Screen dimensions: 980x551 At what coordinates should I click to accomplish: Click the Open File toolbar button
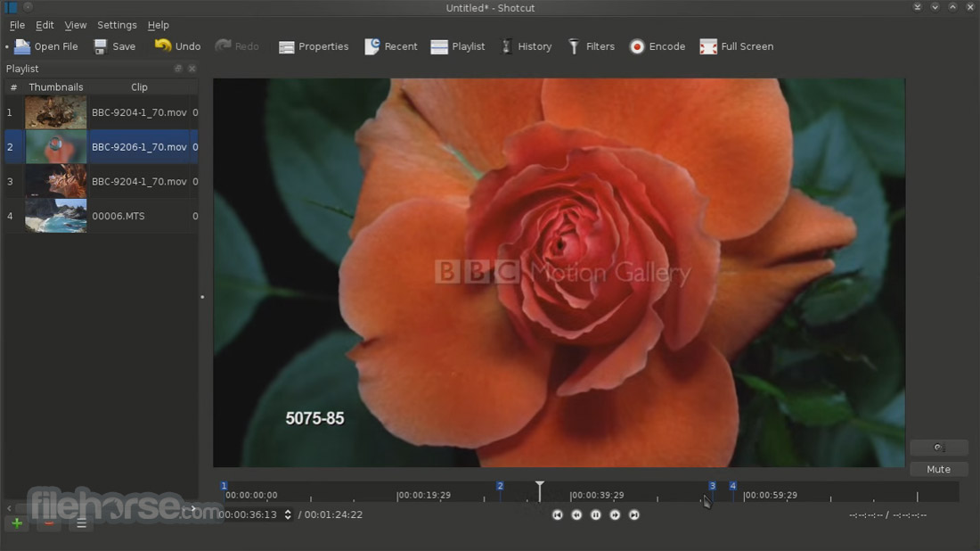coord(46,46)
